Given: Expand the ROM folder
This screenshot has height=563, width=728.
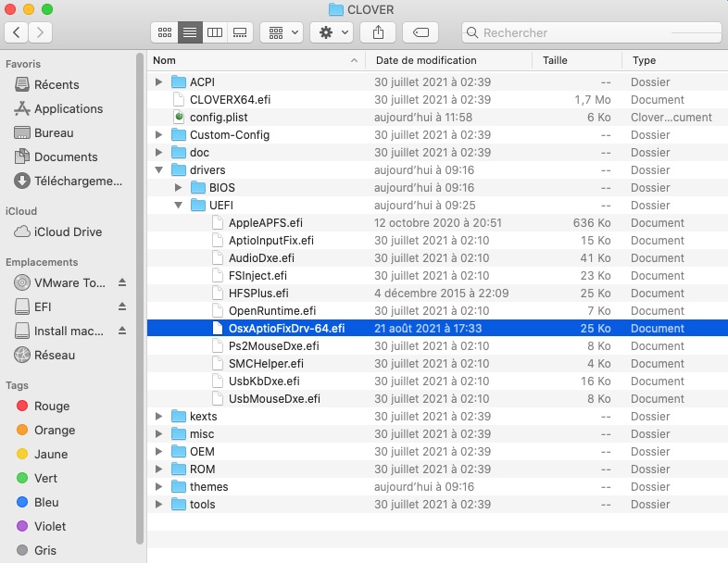Looking at the screenshot, I should pyautogui.click(x=158, y=469).
